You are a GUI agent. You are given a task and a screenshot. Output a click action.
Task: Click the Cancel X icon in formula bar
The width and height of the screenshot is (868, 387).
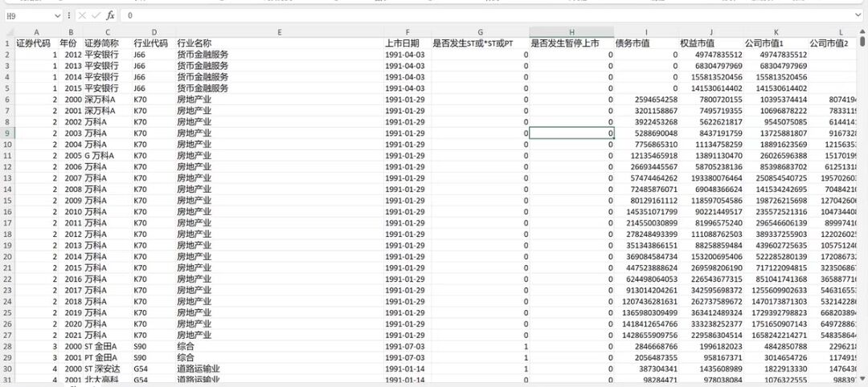82,15
